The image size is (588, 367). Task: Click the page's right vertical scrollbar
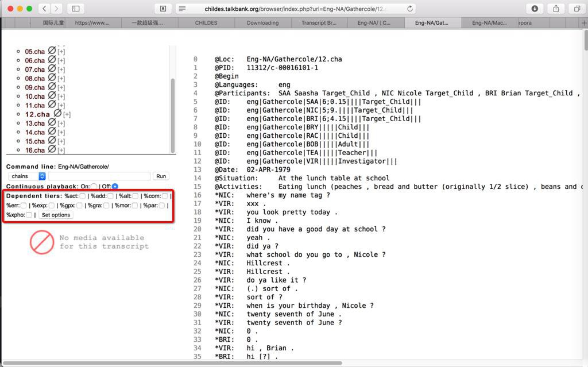586,41
